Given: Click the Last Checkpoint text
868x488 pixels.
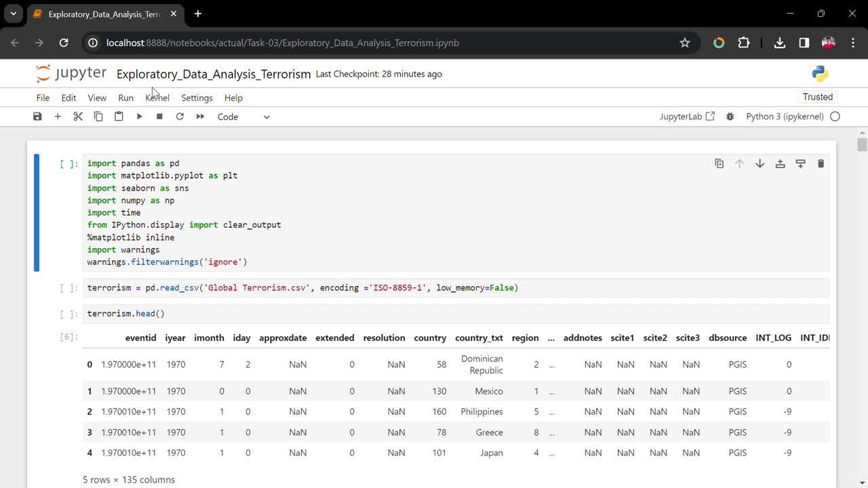Looking at the screenshot, I should [378, 74].
